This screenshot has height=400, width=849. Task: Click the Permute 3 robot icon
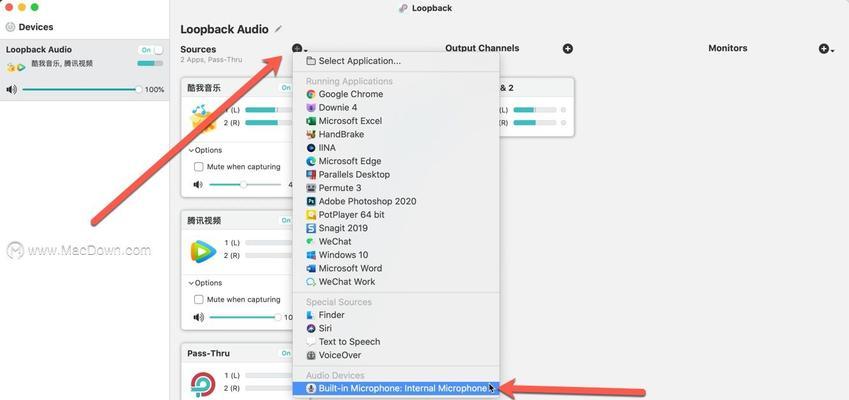311,188
